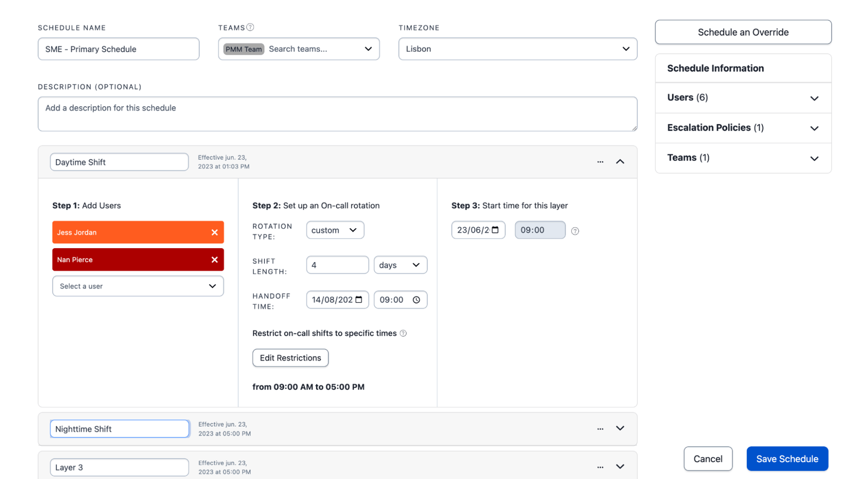Open the Teams help tooltip icon

(250, 27)
